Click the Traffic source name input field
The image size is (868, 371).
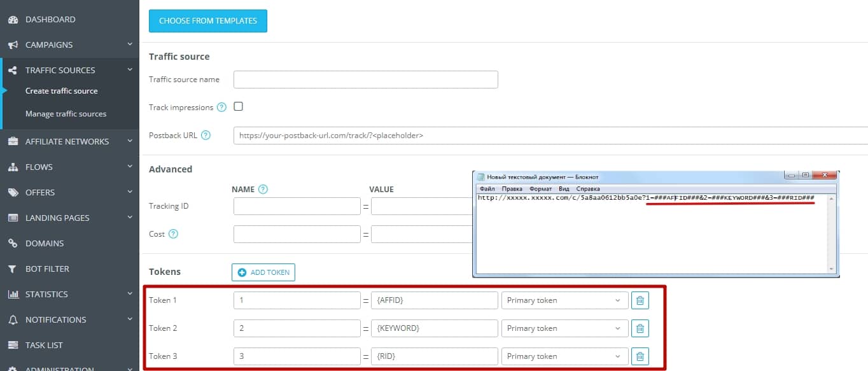tap(366, 80)
